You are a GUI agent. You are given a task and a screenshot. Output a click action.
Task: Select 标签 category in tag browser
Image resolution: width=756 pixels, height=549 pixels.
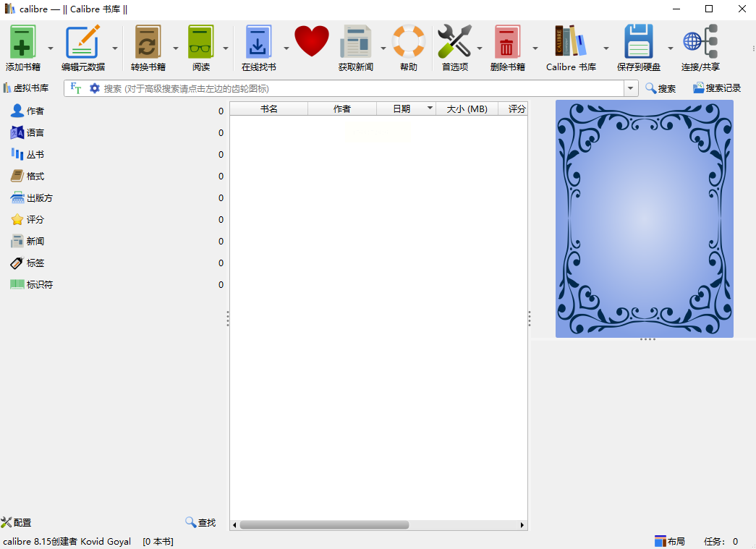pos(35,263)
